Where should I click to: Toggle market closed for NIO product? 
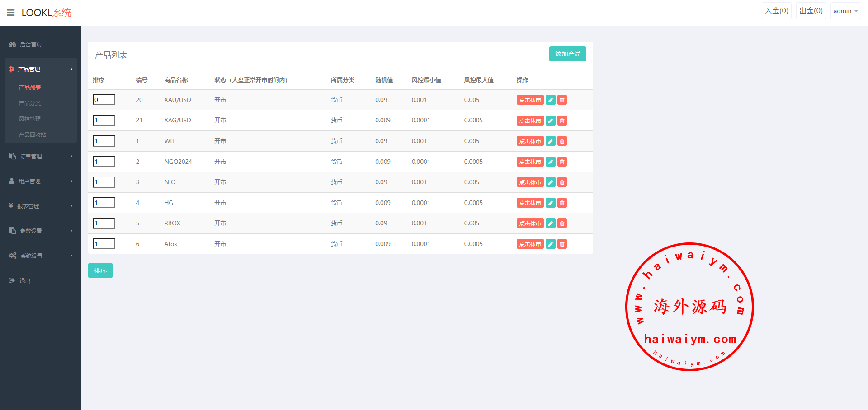pyautogui.click(x=530, y=182)
